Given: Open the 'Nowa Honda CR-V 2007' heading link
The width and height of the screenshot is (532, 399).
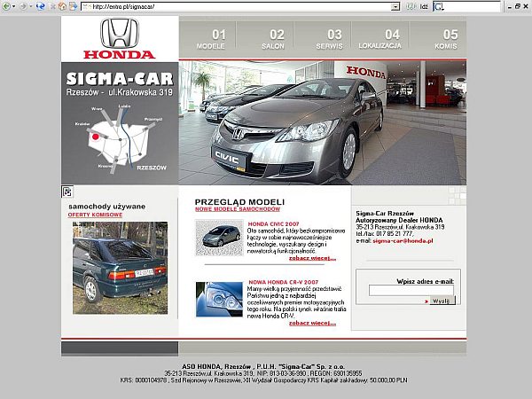Looking at the screenshot, I should pyautogui.click(x=284, y=282).
